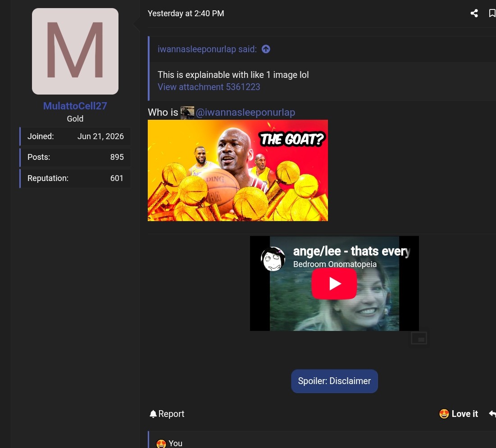
Task: Click the You reaction name
Action: click(175, 443)
